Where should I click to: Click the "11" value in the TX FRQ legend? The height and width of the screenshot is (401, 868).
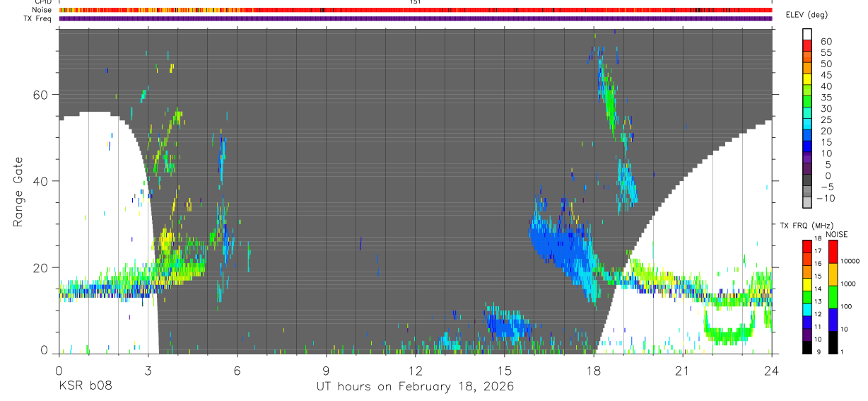pyautogui.click(x=818, y=327)
